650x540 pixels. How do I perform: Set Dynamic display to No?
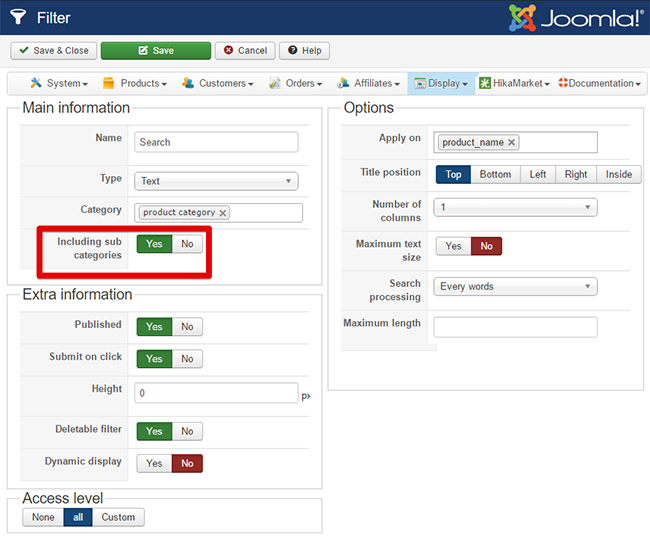(187, 463)
